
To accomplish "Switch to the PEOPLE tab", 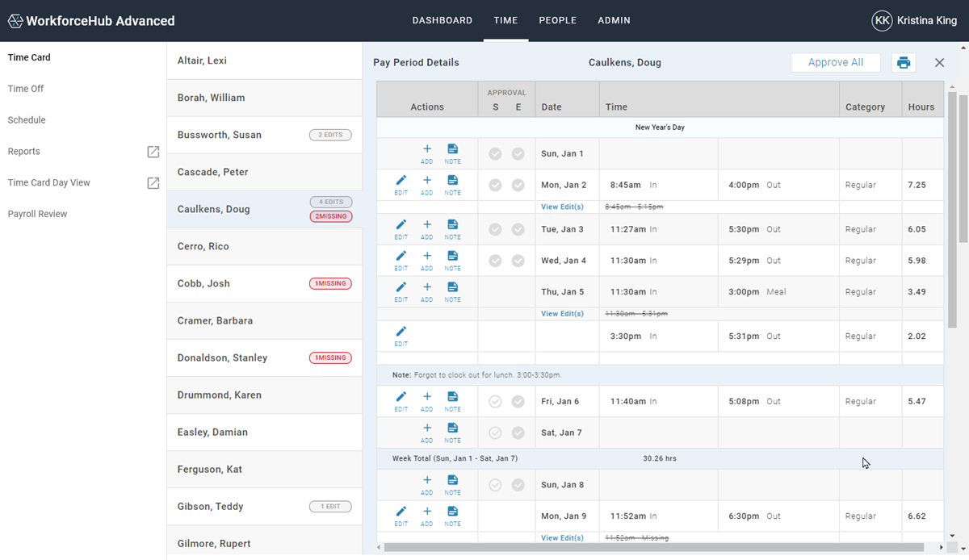I will (x=557, y=20).
